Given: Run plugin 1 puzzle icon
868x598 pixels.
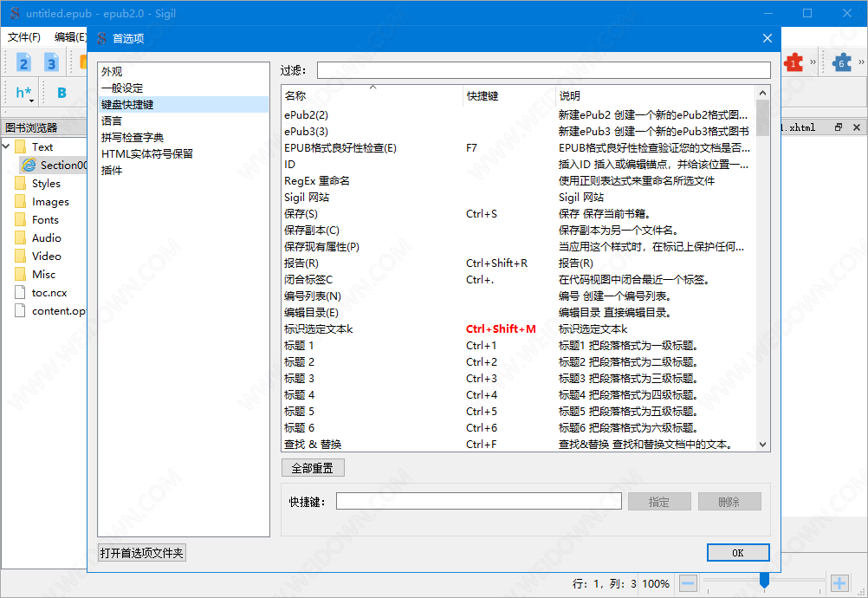Looking at the screenshot, I should 794,62.
